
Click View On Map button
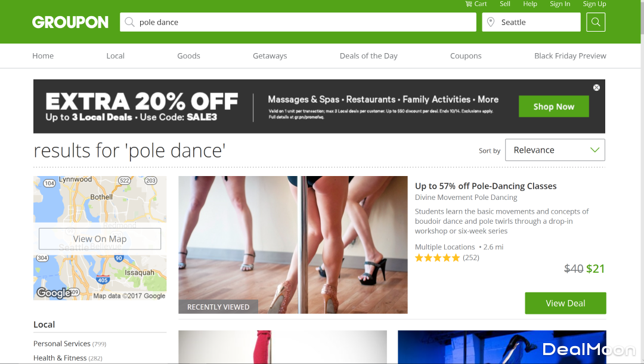pyautogui.click(x=100, y=239)
